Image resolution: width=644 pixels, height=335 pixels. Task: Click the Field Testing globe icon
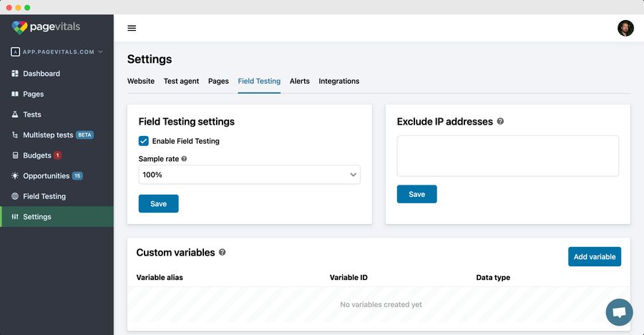(x=15, y=196)
